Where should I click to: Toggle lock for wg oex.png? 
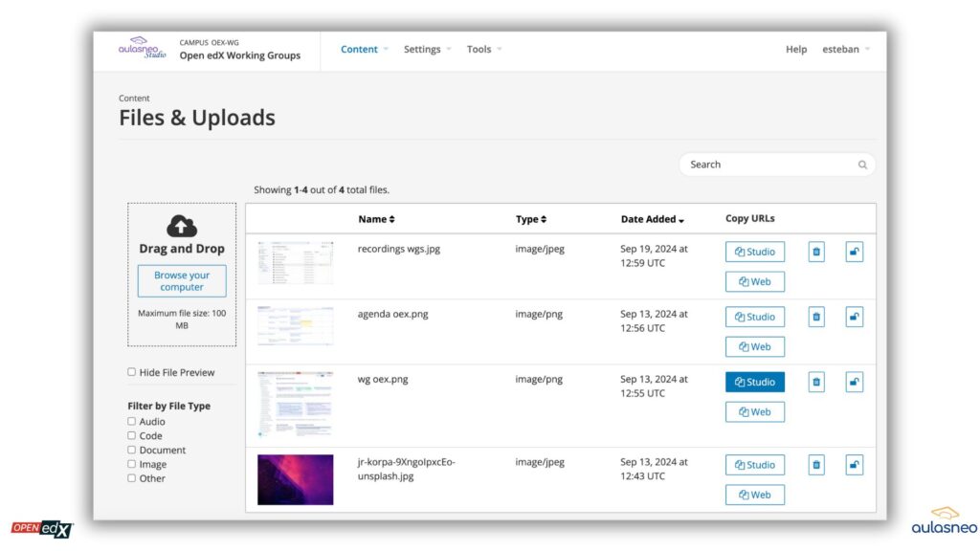pyautogui.click(x=854, y=382)
